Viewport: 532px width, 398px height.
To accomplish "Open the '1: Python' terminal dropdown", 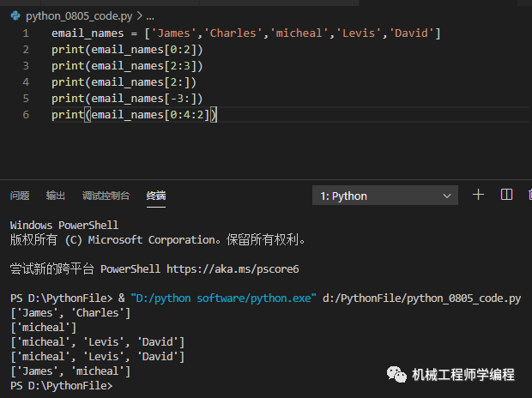I will coord(385,196).
